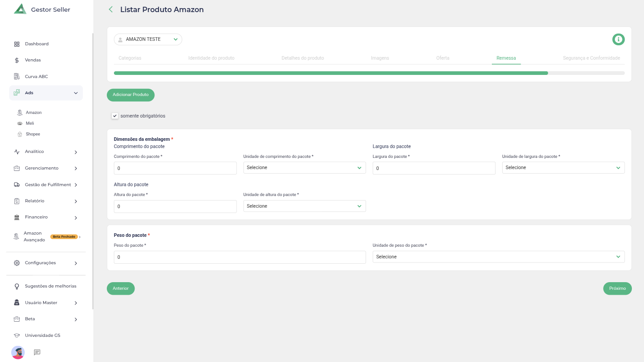Viewport: 644px width, 362px height.
Task: Open the user avatar profile picture
Action: tap(18, 352)
